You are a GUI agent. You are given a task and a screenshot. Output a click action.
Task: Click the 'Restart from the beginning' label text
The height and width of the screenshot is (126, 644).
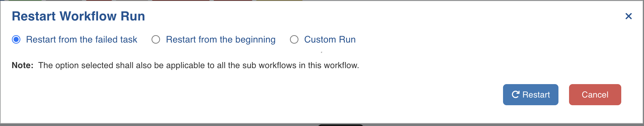221,39
